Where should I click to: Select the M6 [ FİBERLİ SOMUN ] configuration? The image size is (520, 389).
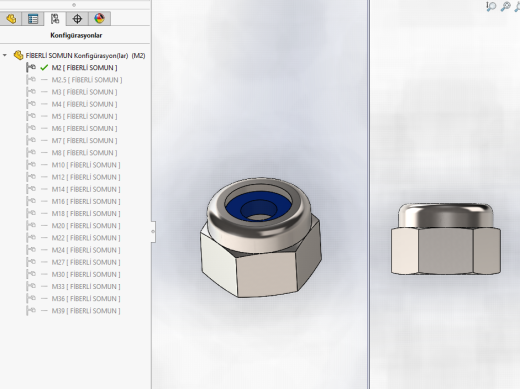click(x=84, y=128)
